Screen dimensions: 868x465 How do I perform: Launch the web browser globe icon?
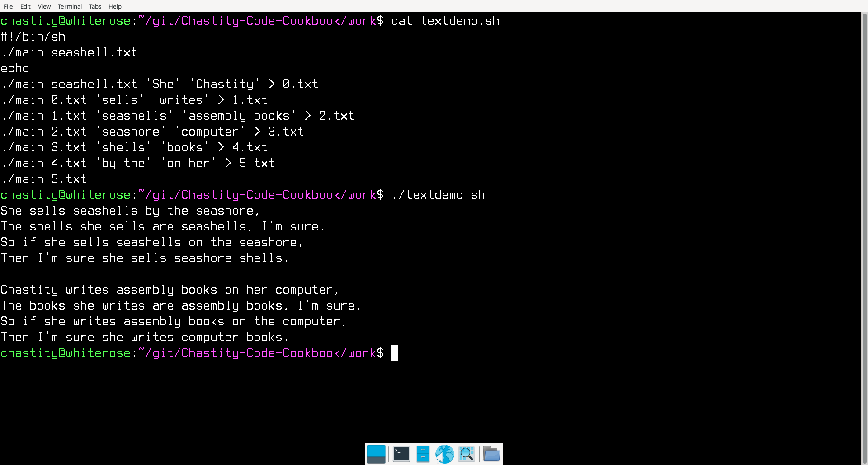pyautogui.click(x=444, y=454)
